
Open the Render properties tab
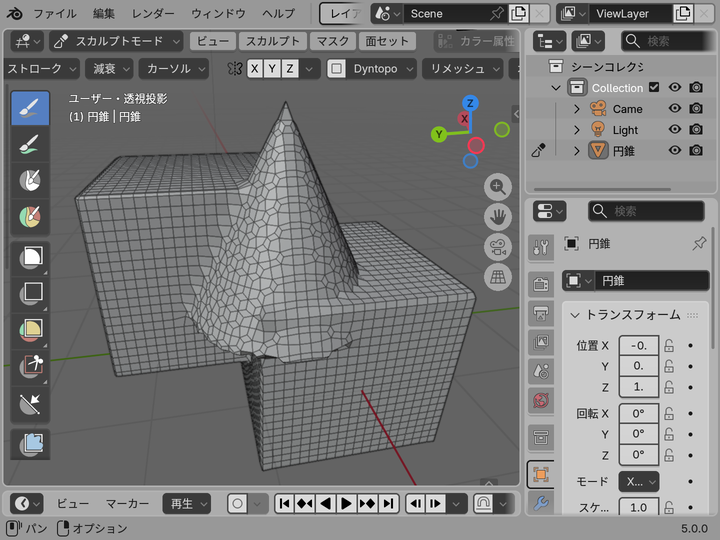pos(541,284)
